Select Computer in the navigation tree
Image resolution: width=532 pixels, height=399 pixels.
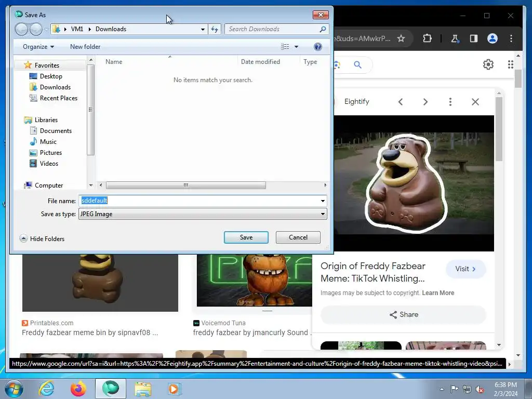pos(48,185)
